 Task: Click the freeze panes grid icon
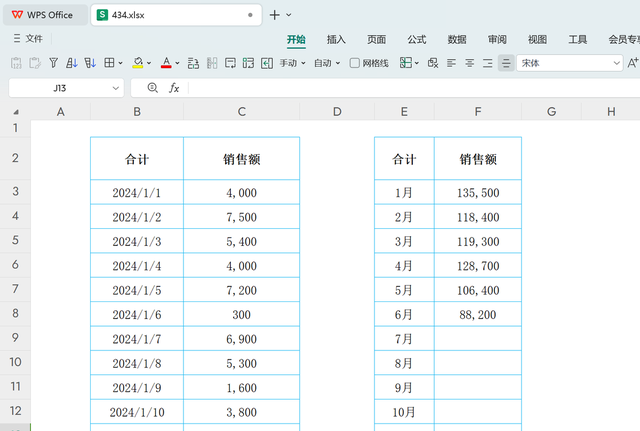(405, 62)
